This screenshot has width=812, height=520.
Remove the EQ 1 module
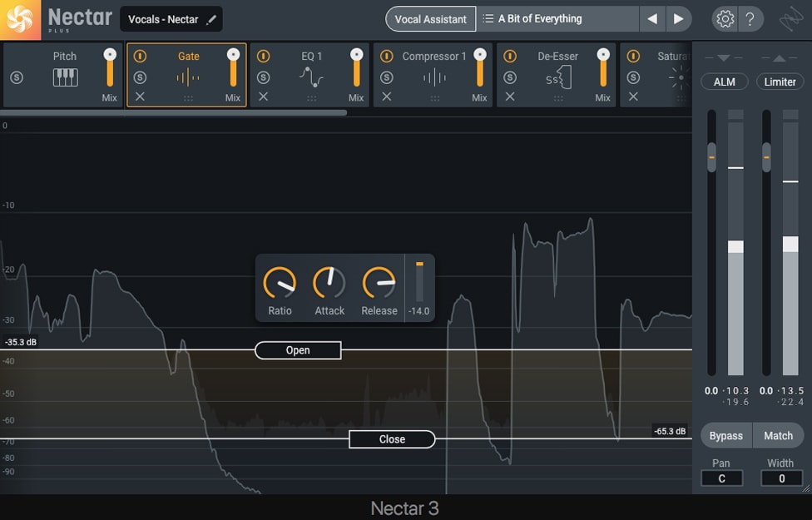coord(263,97)
